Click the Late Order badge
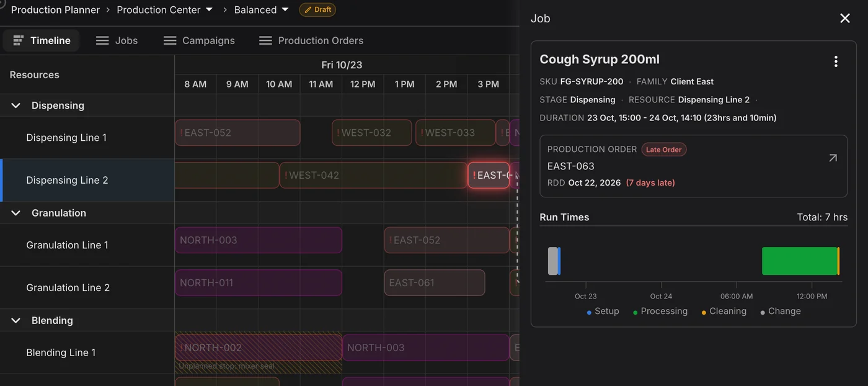 pos(663,150)
